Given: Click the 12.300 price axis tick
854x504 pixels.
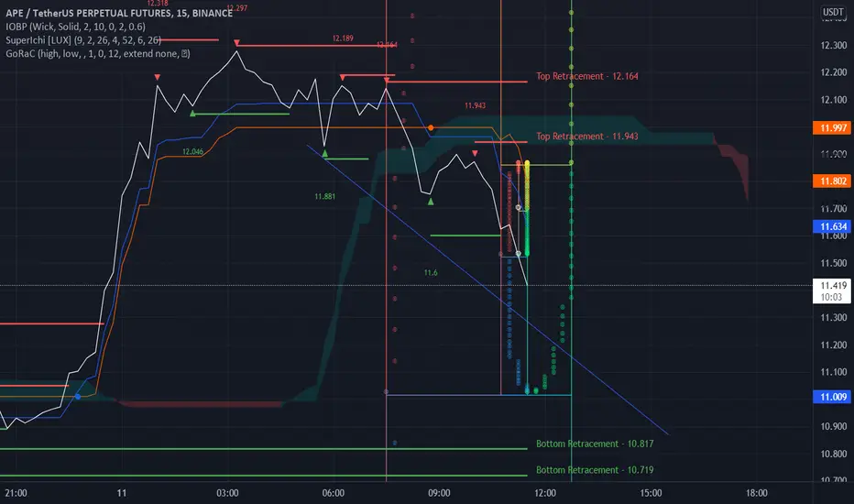Looking at the screenshot, I should click(x=833, y=45).
